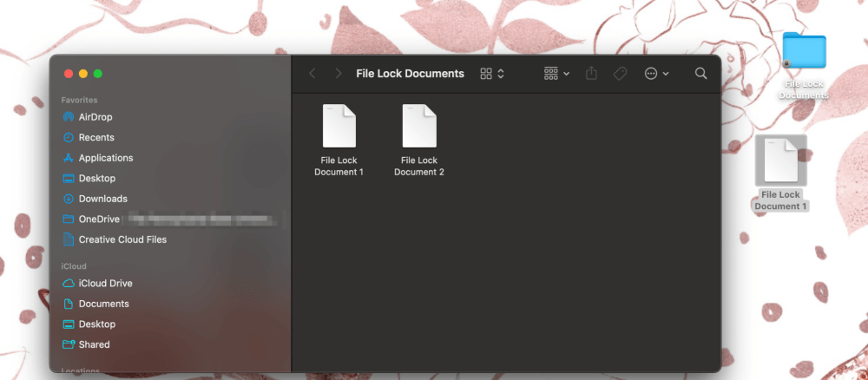Viewport: 868px width, 380px height.
Task: Open iCloud Drive in sidebar
Action: [105, 284]
